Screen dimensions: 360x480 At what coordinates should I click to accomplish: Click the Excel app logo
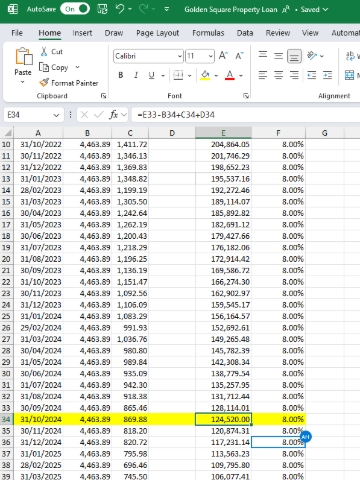[13, 9]
